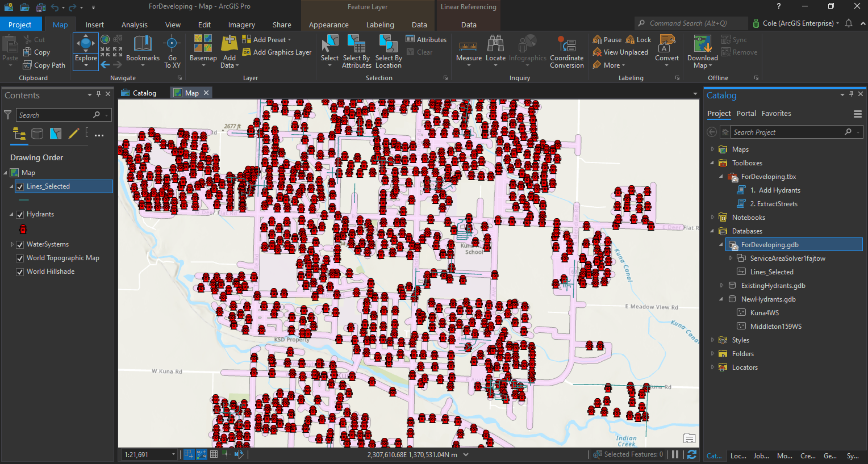
Task: Collapse the Toolboxes tree node
Action: pyautogui.click(x=712, y=163)
